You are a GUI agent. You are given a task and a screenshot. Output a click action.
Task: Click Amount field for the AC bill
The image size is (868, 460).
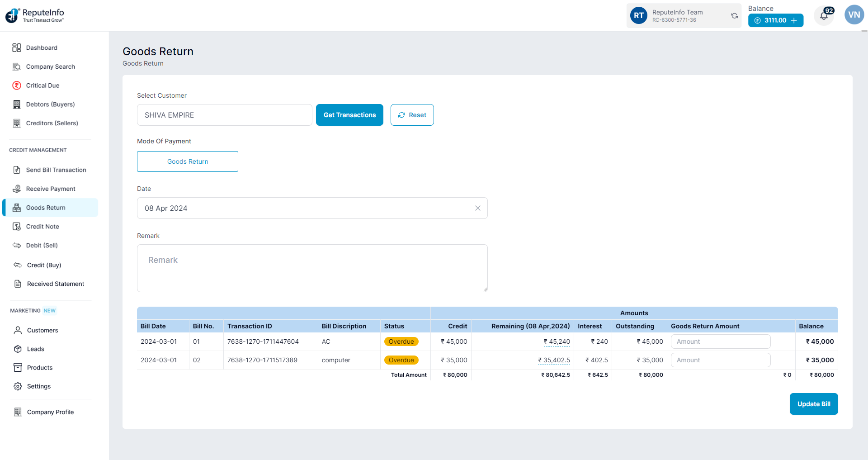click(720, 341)
